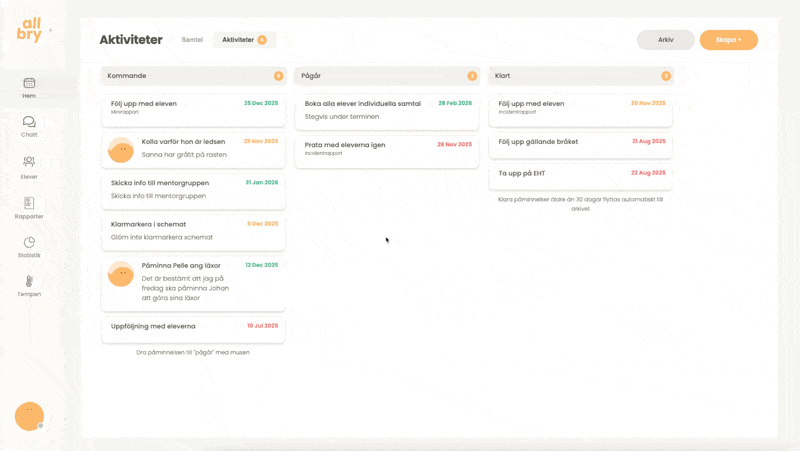Screen dimensions: 800x451
Task: Open the Rapporter document icon
Action: pyautogui.click(x=29, y=203)
